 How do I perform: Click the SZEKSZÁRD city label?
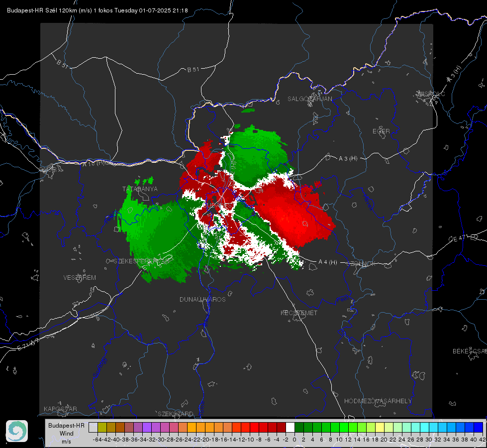tap(176, 414)
